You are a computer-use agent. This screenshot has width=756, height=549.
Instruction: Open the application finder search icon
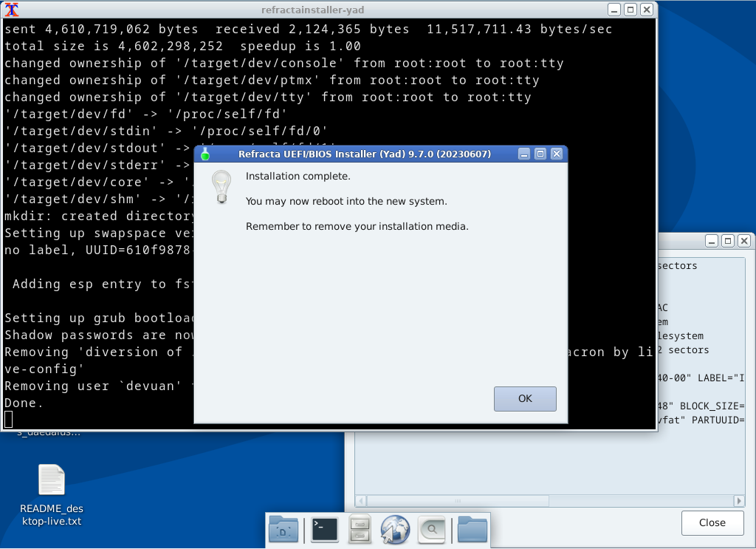431,529
